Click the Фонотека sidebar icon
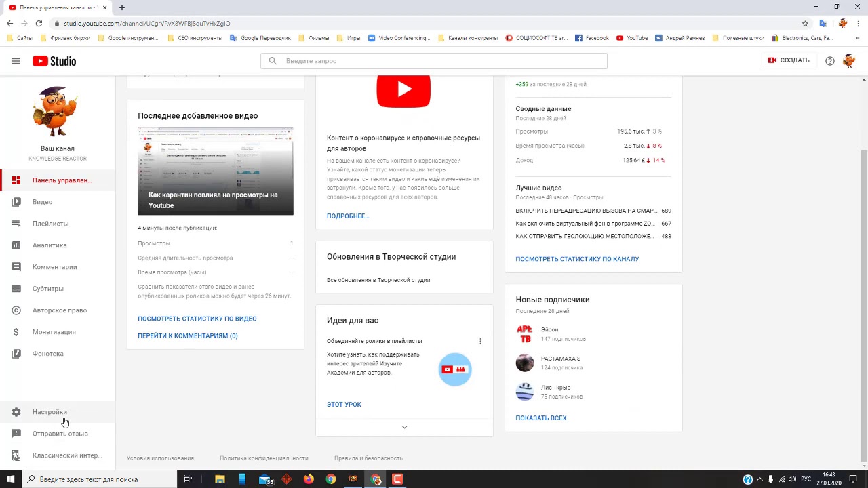The width and height of the screenshot is (868, 488). tap(16, 354)
